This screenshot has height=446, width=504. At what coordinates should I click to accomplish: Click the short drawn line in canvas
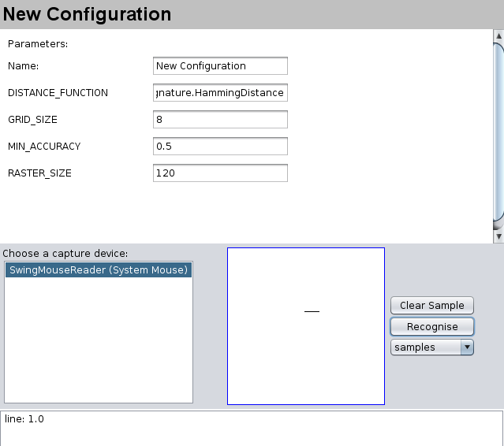pyautogui.click(x=312, y=312)
